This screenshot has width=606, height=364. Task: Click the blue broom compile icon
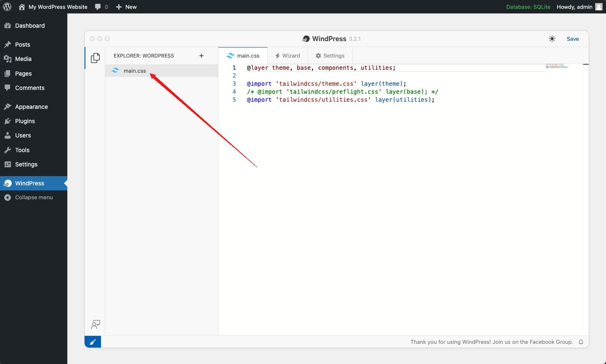pyautogui.click(x=93, y=342)
